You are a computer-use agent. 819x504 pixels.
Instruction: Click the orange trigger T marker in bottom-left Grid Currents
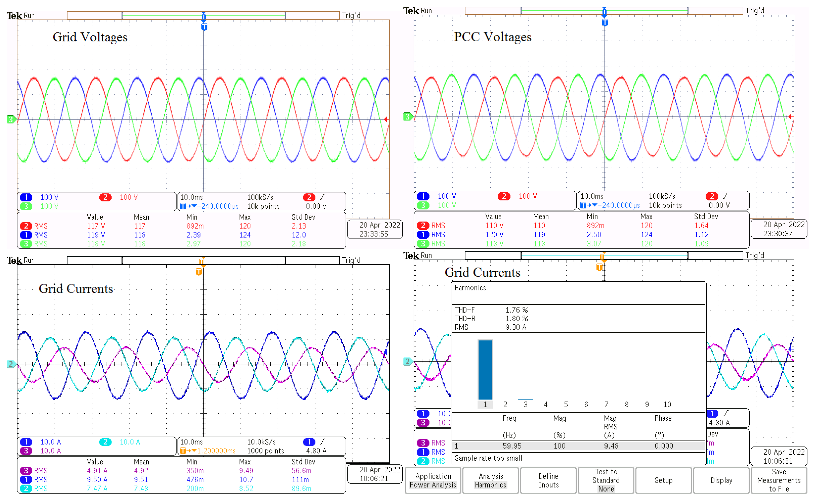click(199, 272)
